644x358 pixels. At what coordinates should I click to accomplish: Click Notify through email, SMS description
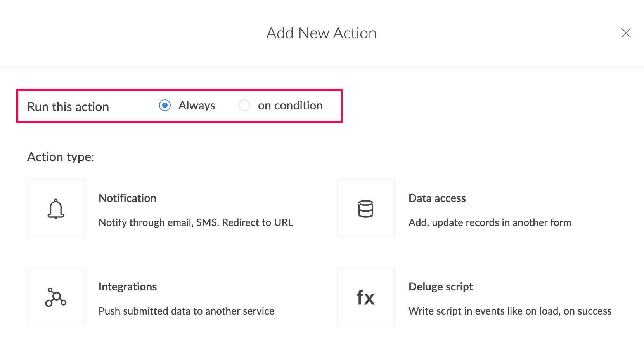point(196,222)
